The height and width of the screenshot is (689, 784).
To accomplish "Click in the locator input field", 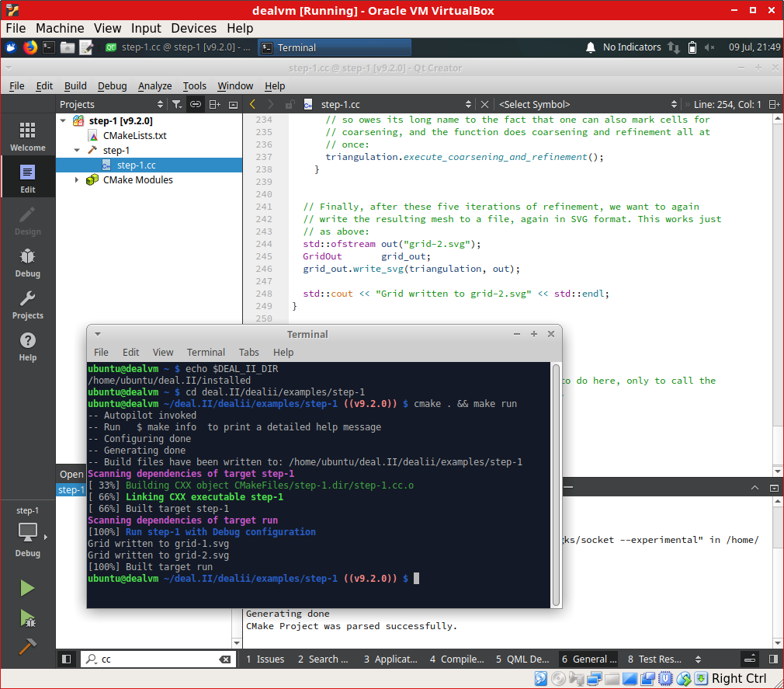I will tap(159, 659).
